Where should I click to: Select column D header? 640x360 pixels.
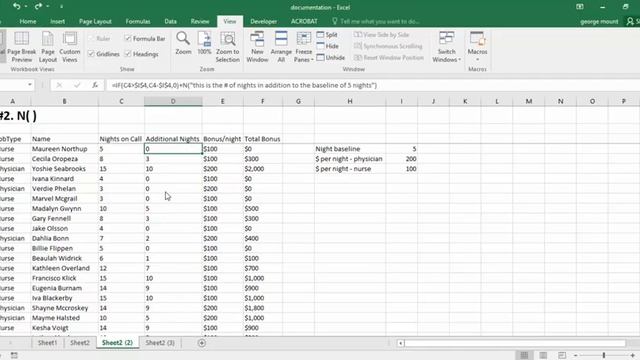[173, 101]
